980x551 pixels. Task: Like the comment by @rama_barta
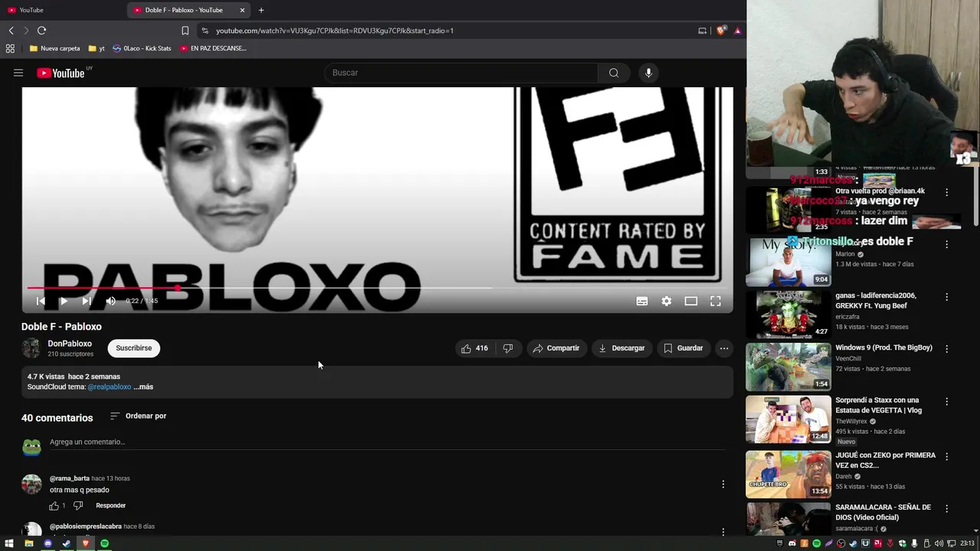click(54, 506)
